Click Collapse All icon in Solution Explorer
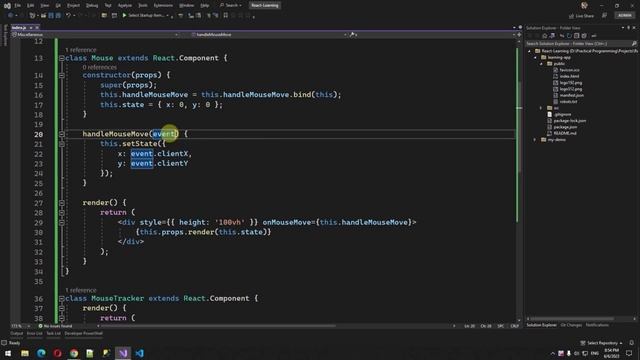 [x=576, y=36]
